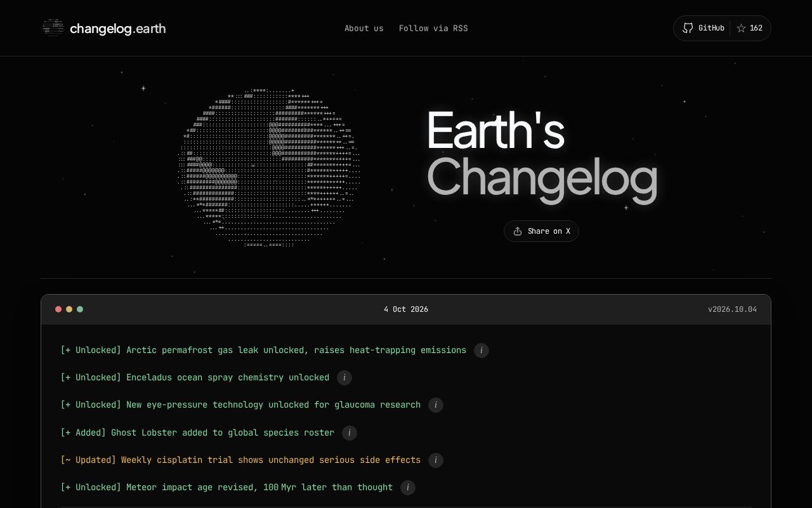Open info icon for Arctic permafrost gas leak
The image size is (812, 508).
click(481, 351)
